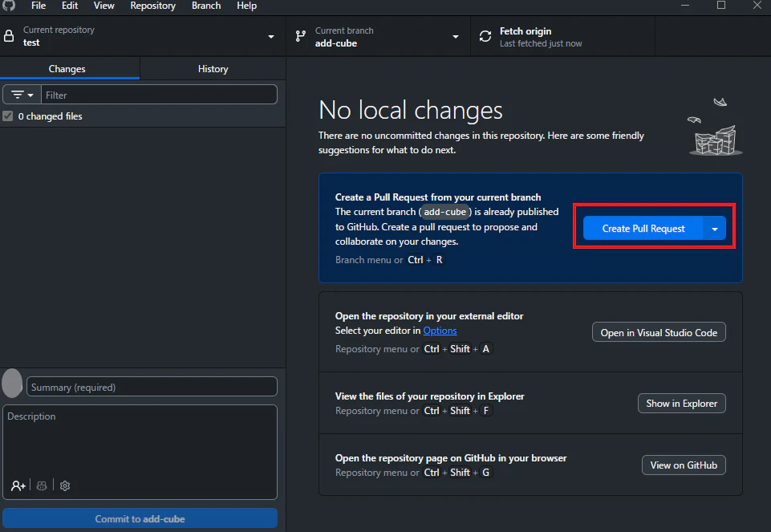Open the Branch menu

[x=206, y=6]
